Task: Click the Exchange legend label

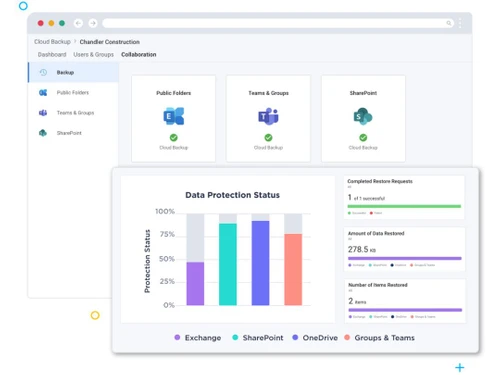Action: pyautogui.click(x=203, y=338)
